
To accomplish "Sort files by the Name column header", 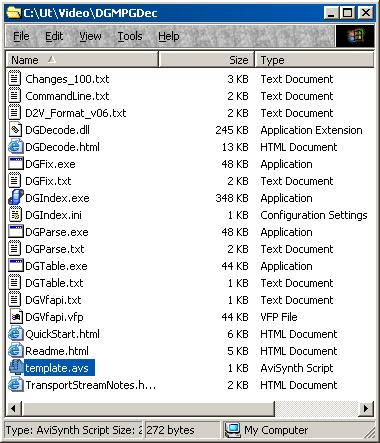I will tap(82, 60).
